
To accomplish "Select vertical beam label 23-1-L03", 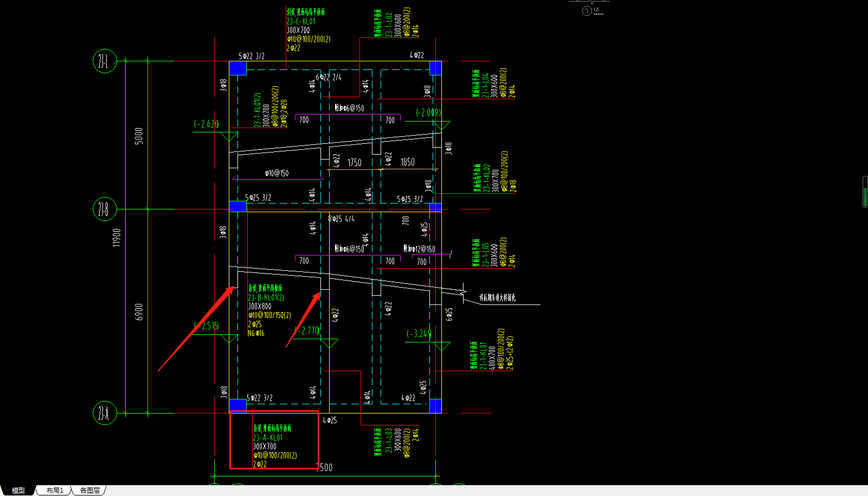I will coord(389,441).
